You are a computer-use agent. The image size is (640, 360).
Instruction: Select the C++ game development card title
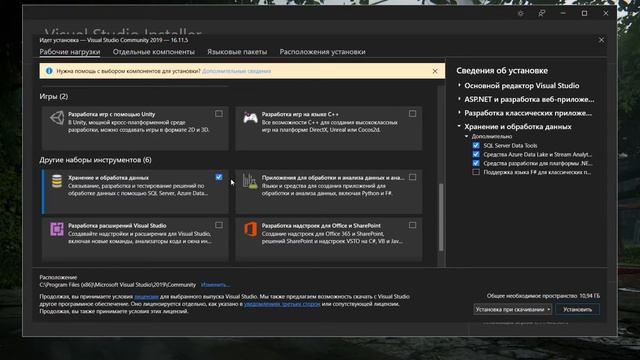pyautogui.click(x=300, y=114)
